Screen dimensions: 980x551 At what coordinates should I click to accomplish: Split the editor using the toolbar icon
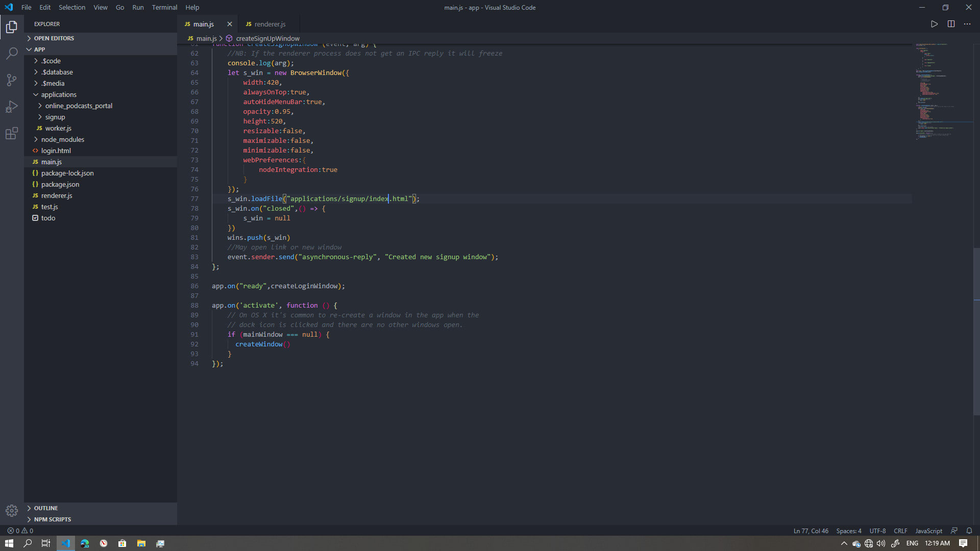tap(950, 23)
